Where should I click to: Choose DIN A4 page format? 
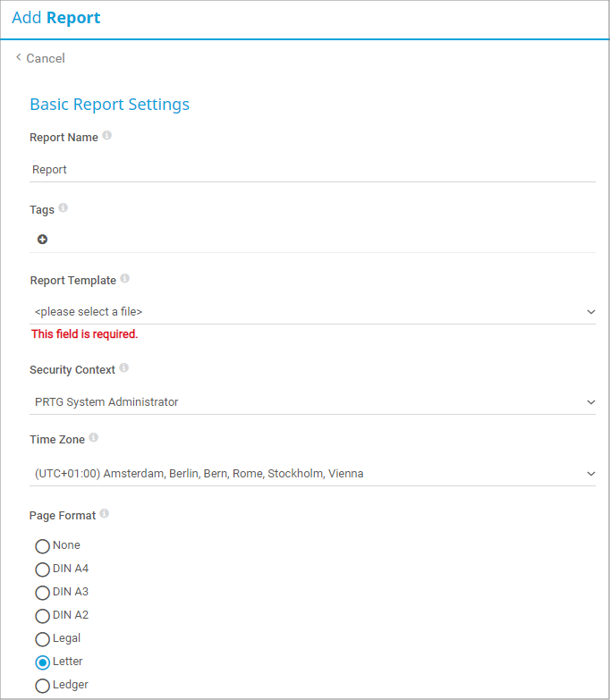(42, 569)
